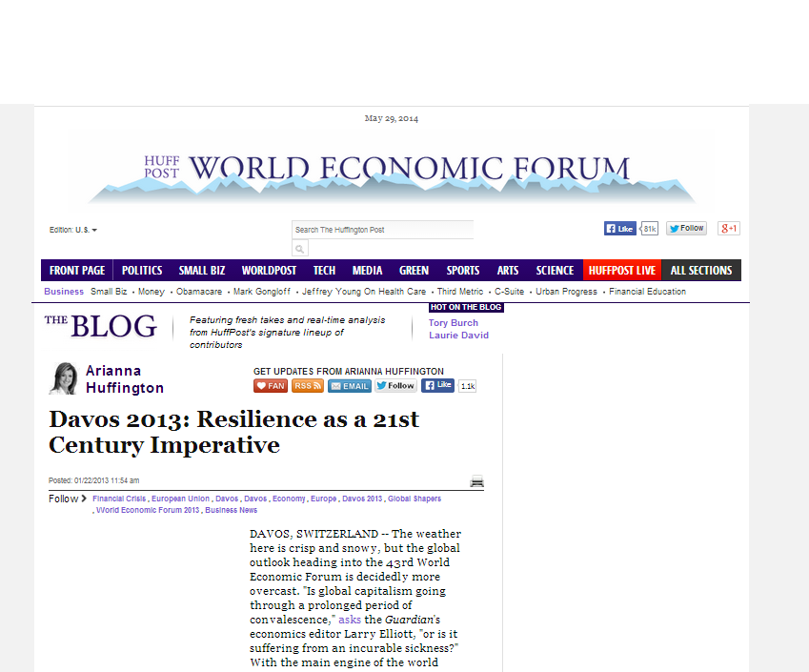Viewport: 809px width, 672px height.
Task: Follow Arianna Huffington on Twitter
Action: click(395, 385)
